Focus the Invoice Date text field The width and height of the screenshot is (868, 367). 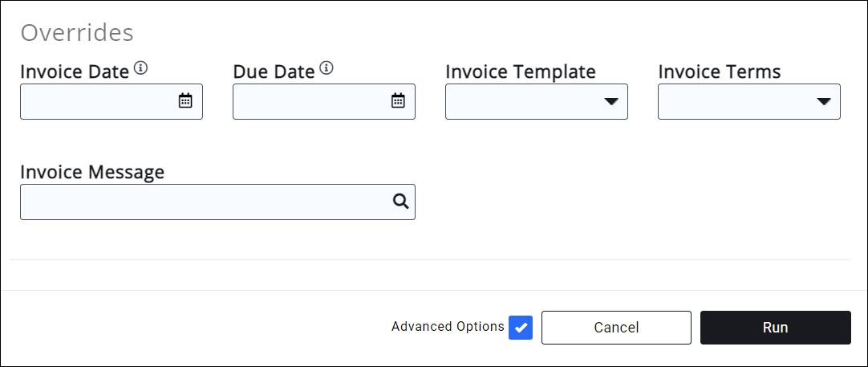(96, 102)
